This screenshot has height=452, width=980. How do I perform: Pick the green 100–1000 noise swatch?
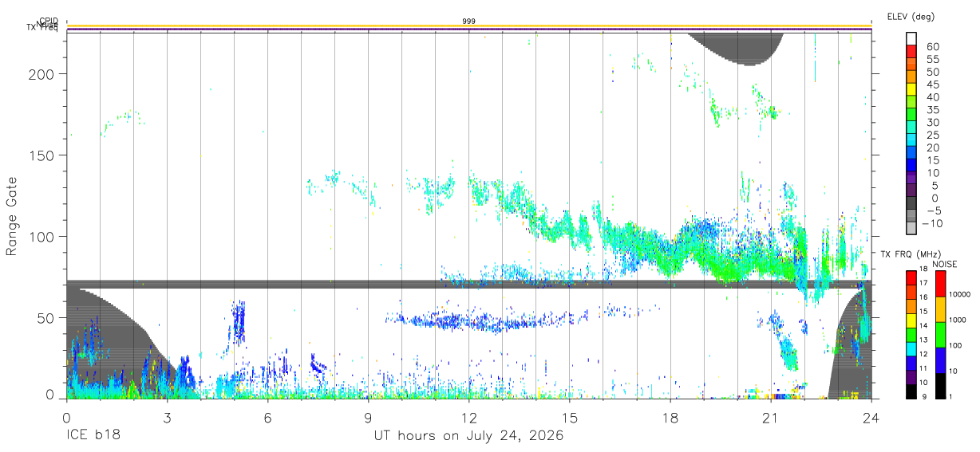941,335
